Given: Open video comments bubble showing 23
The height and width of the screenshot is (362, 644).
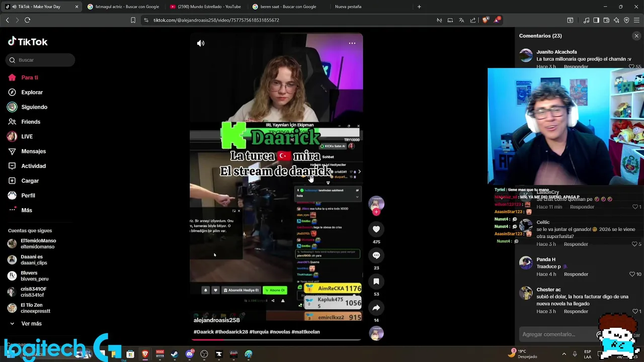Looking at the screenshot, I should click(x=376, y=255).
